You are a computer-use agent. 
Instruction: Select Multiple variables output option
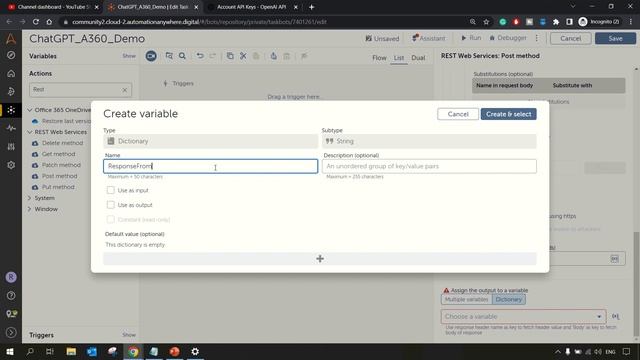[466, 300]
